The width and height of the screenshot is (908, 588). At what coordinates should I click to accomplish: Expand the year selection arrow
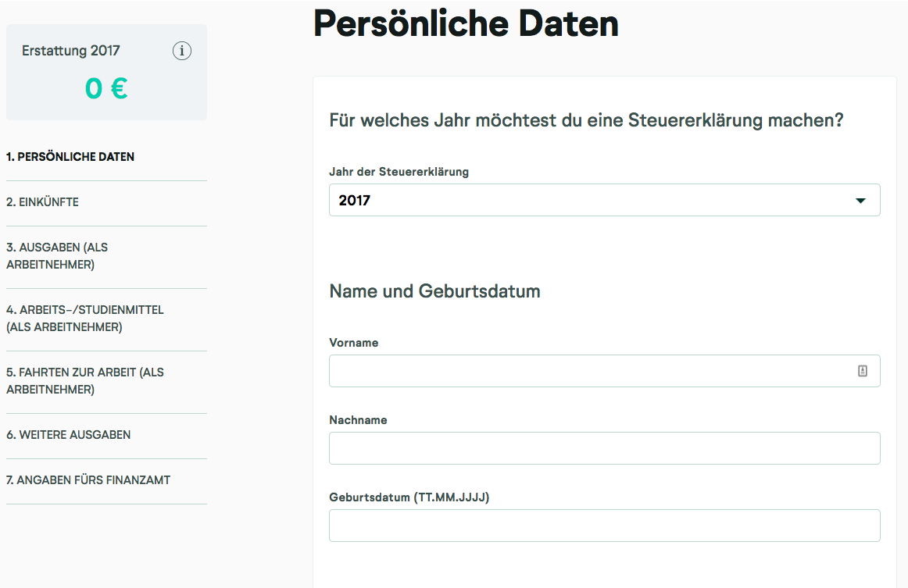click(x=860, y=200)
